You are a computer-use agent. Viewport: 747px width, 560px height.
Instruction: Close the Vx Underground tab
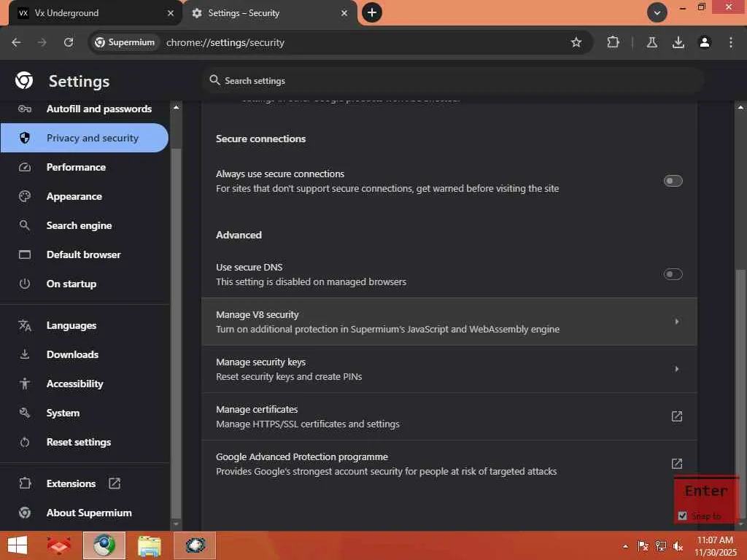(x=170, y=13)
